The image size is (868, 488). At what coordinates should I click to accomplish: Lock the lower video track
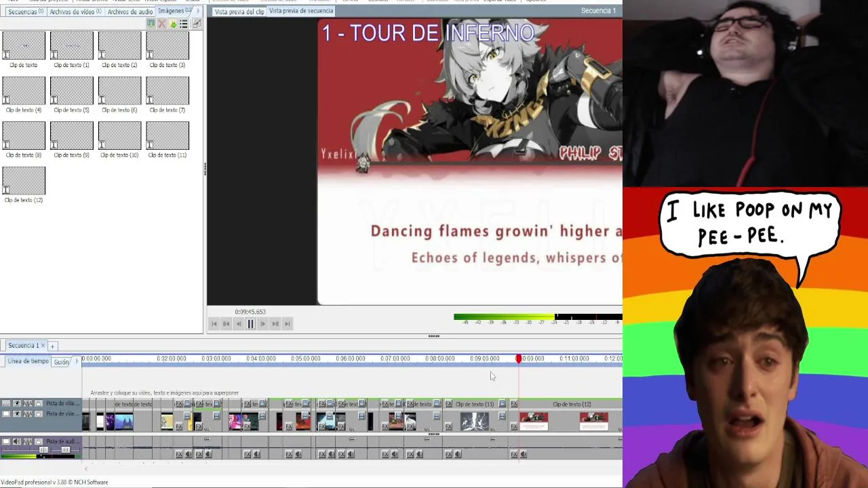[39, 413]
